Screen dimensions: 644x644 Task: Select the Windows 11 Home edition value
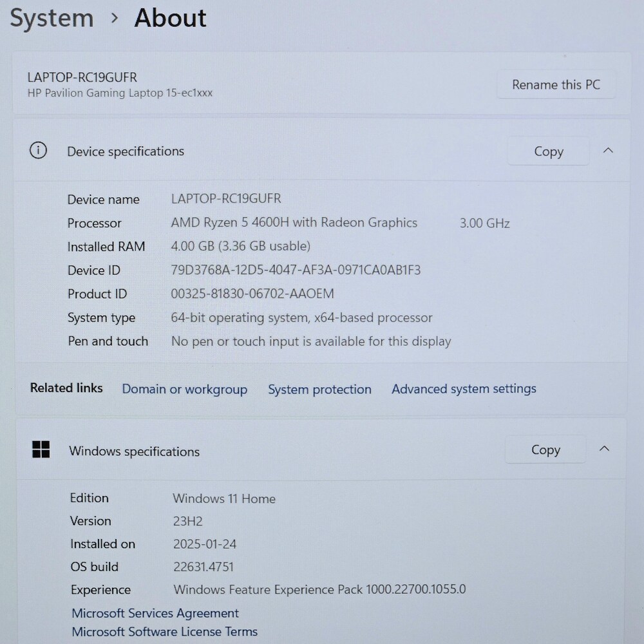[x=224, y=498]
